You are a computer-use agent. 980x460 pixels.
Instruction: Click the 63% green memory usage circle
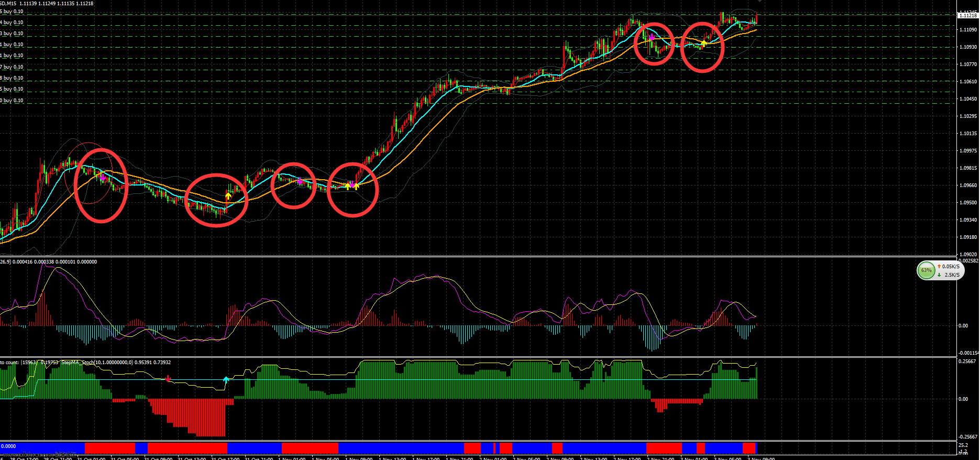coord(926,270)
